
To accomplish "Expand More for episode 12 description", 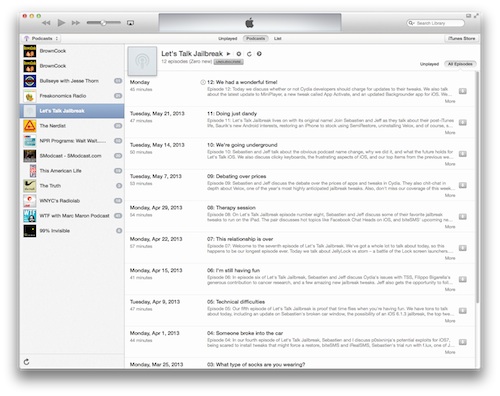I will [x=450, y=101].
